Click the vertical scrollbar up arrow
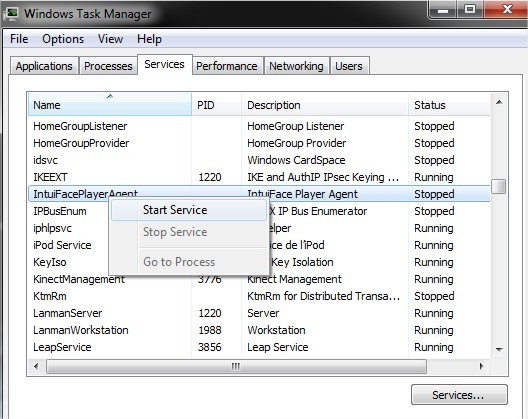This screenshot has width=528, height=419. [499, 102]
